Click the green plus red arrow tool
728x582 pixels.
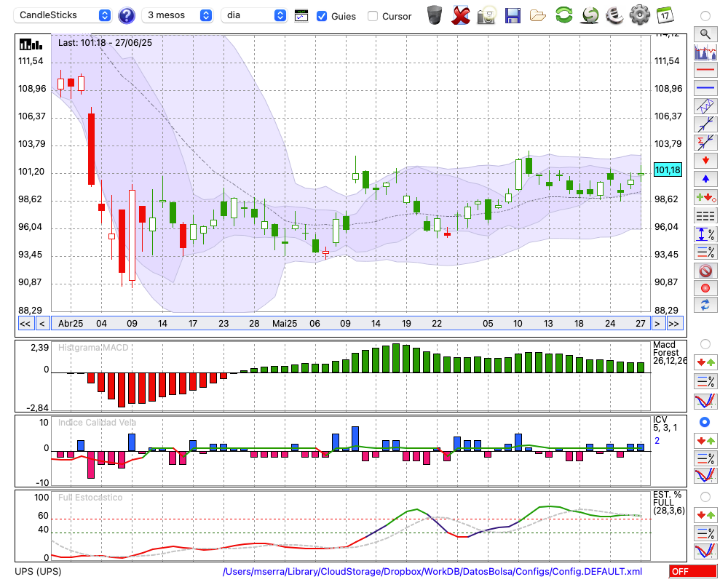[x=705, y=197]
